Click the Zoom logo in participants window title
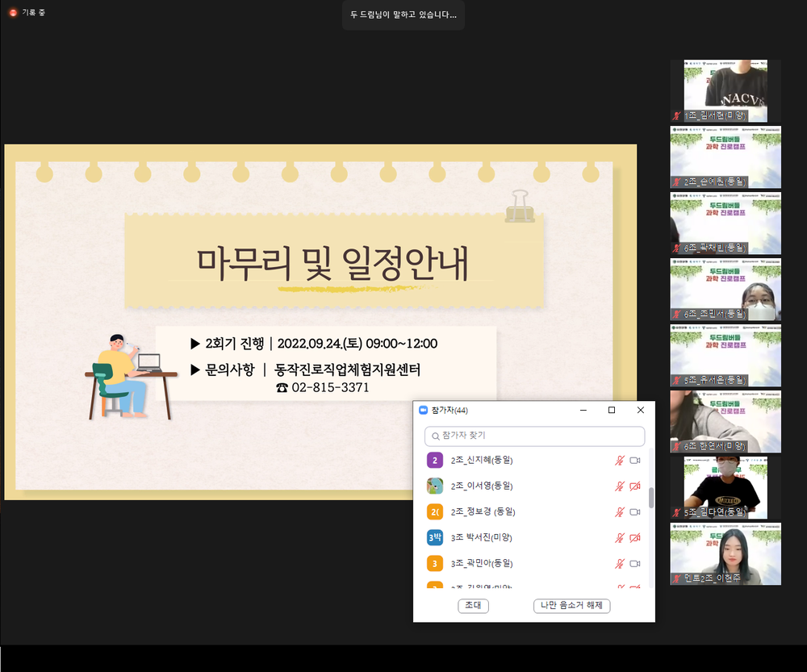 tap(424, 410)
